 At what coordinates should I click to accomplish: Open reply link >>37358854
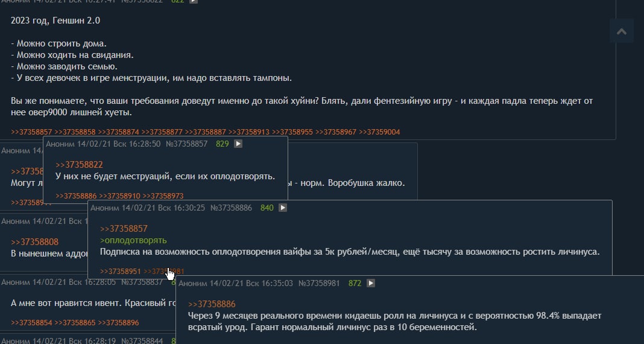tap(31, 323)
